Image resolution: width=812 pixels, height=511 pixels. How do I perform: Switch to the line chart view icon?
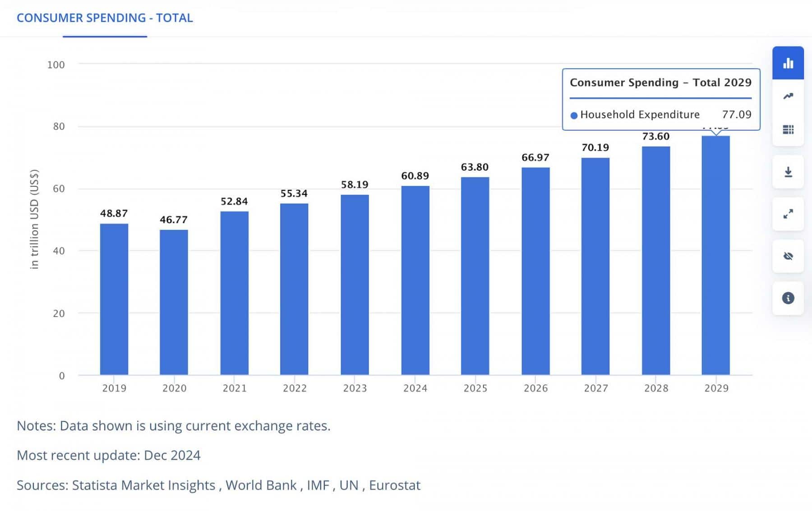(788, 96)
